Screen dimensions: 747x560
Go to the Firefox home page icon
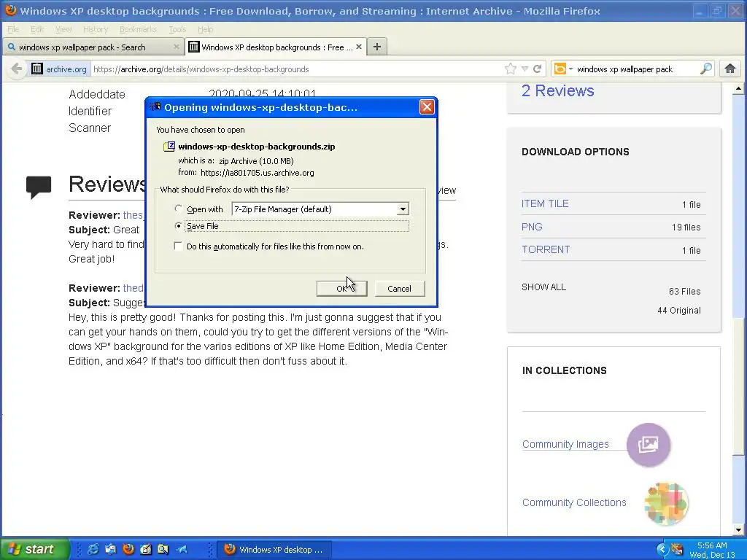click(730, 69)
